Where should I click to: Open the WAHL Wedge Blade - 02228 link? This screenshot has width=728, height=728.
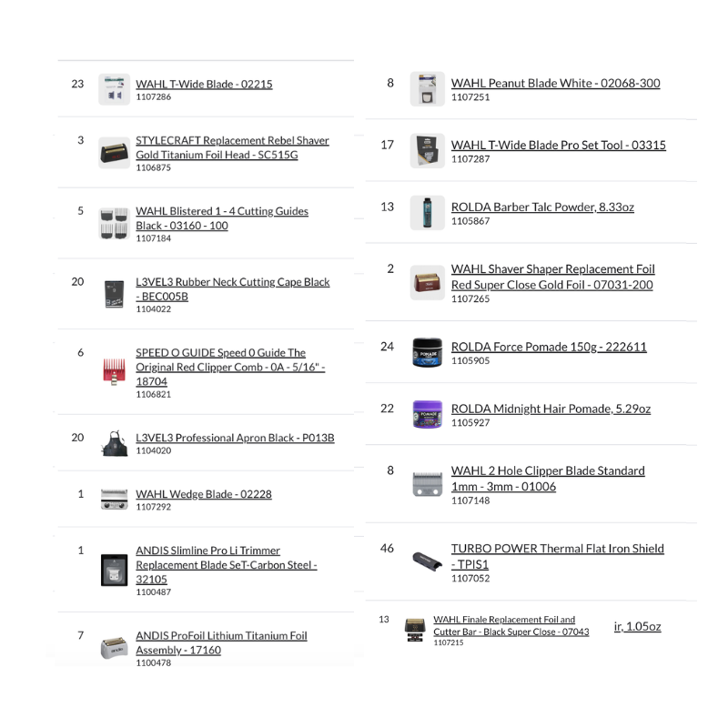click(x=203, y=494)
